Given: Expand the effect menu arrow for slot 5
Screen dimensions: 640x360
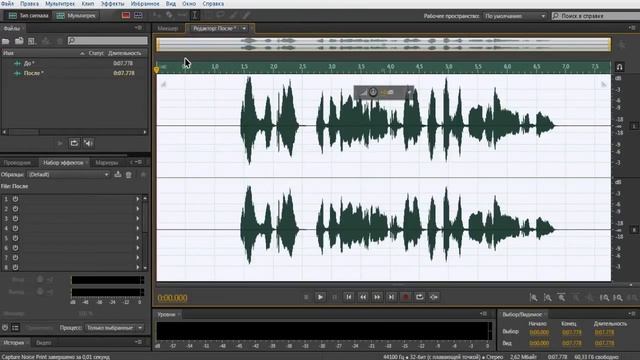Looking at the screenshot, I should click(138, 238).
